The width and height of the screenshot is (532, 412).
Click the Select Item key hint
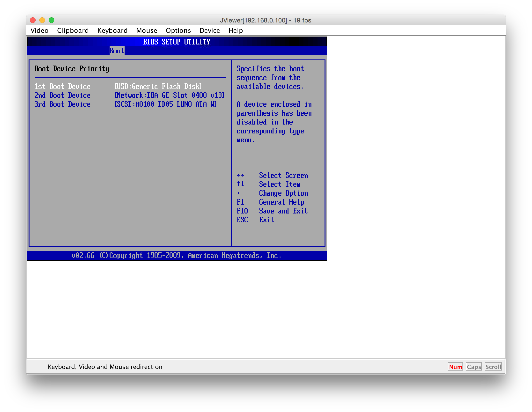269,184
